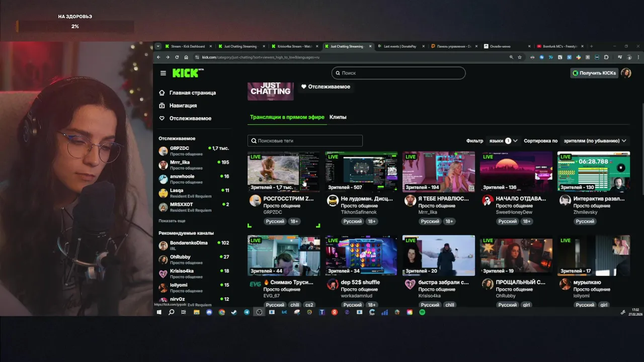Click the KICK logo
The width and height of the screenshot is (644, 362).
tap(188, 73)
